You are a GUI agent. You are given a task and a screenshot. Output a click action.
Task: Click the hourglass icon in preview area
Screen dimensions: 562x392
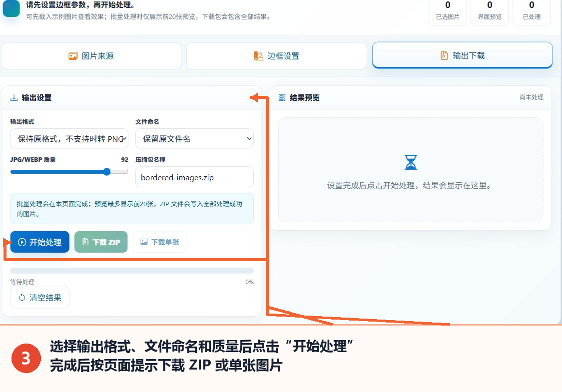point(411,162)
